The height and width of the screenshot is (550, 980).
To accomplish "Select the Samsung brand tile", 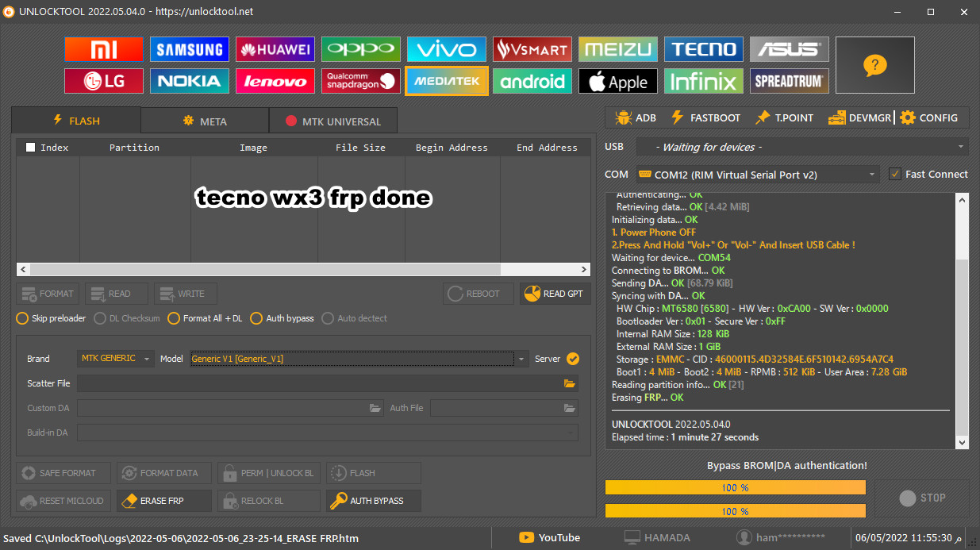I will (190, 49).
